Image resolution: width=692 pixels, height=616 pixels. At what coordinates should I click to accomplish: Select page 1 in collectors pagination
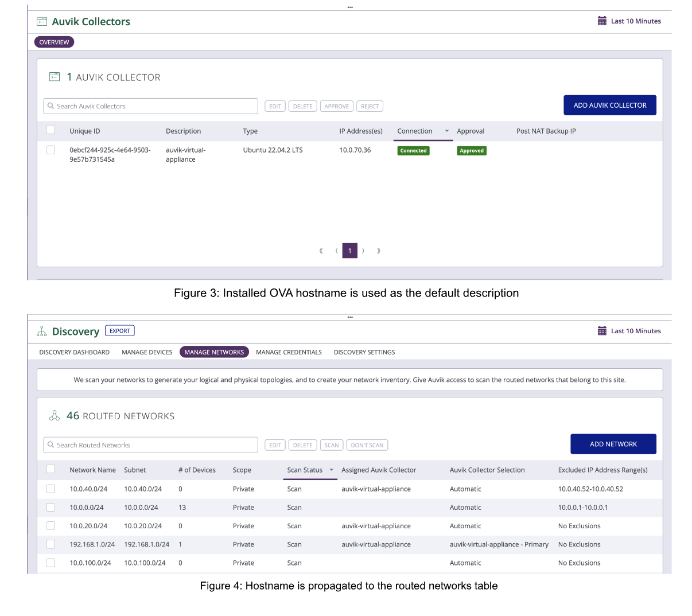pyautogui.click(x=350, y=251)
